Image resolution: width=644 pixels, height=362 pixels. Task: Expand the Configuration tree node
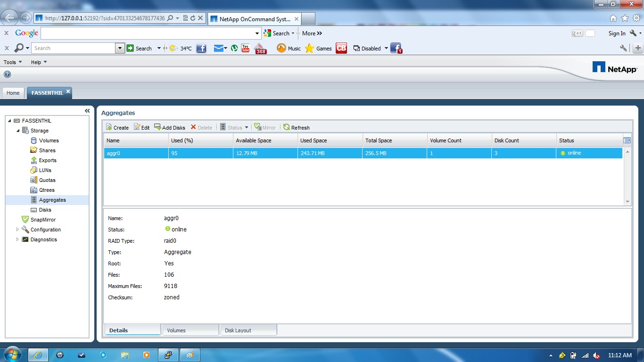17,230
